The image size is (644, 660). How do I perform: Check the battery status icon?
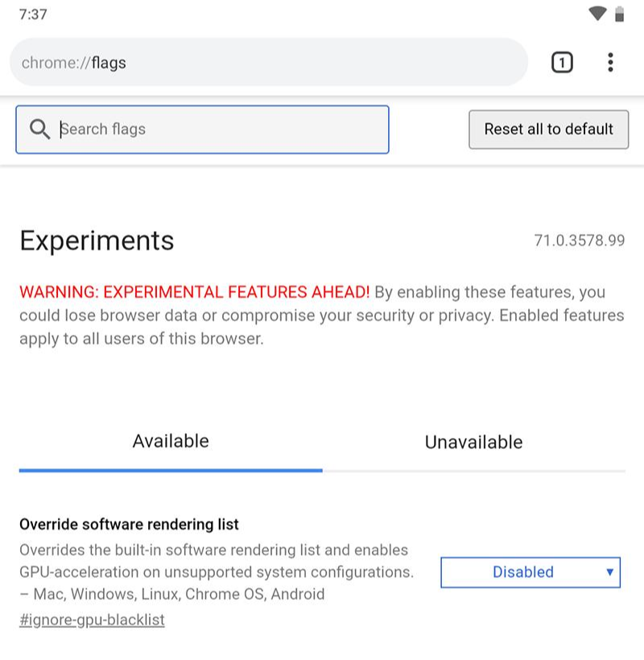(x=619, y=14)
